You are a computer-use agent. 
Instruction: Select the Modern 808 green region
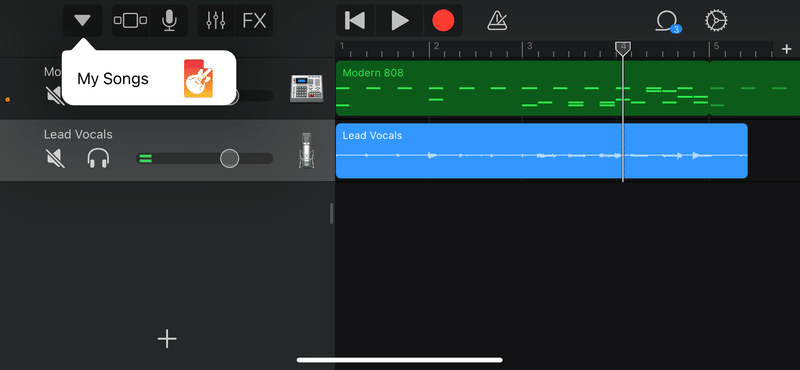522,88
